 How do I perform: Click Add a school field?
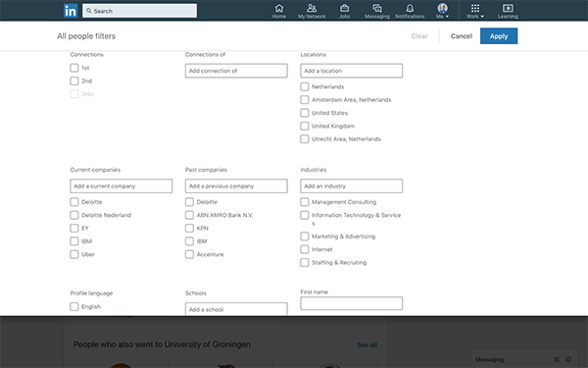(x=236, y=309)
